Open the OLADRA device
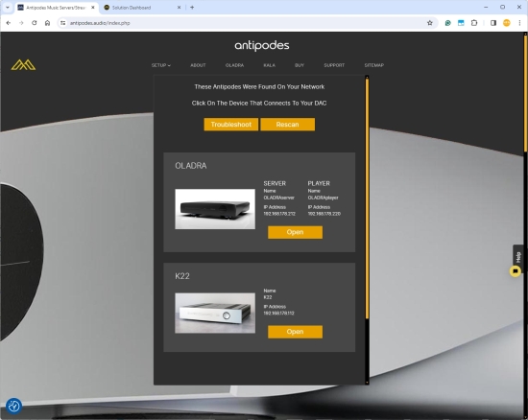The image size is (528, 420). (x=295, y=232)
